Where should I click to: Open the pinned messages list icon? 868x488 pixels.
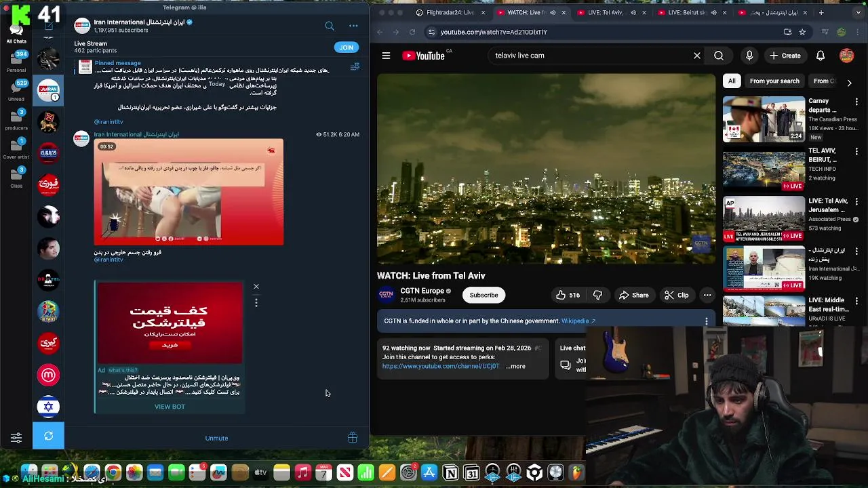click(355, 66)
